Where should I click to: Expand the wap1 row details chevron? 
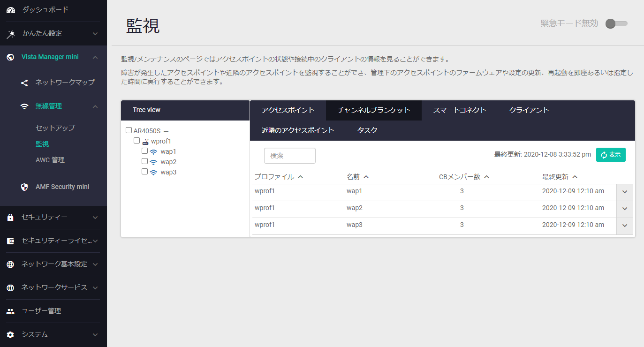[624, 192]
